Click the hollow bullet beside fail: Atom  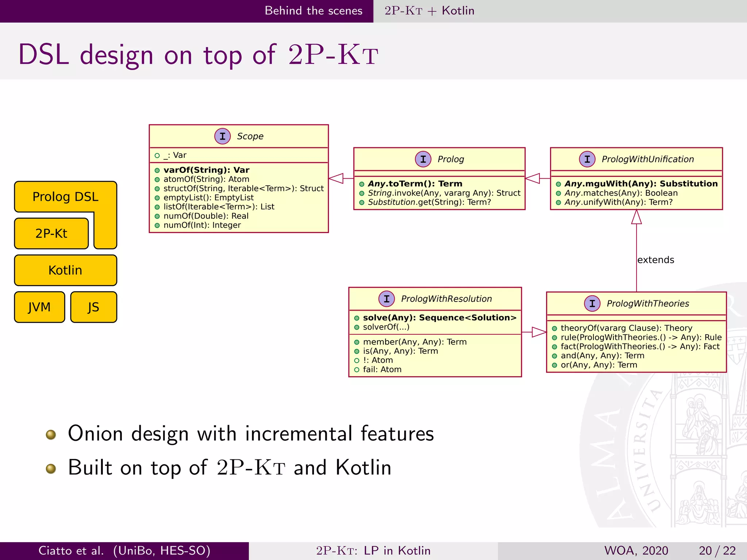357,370
